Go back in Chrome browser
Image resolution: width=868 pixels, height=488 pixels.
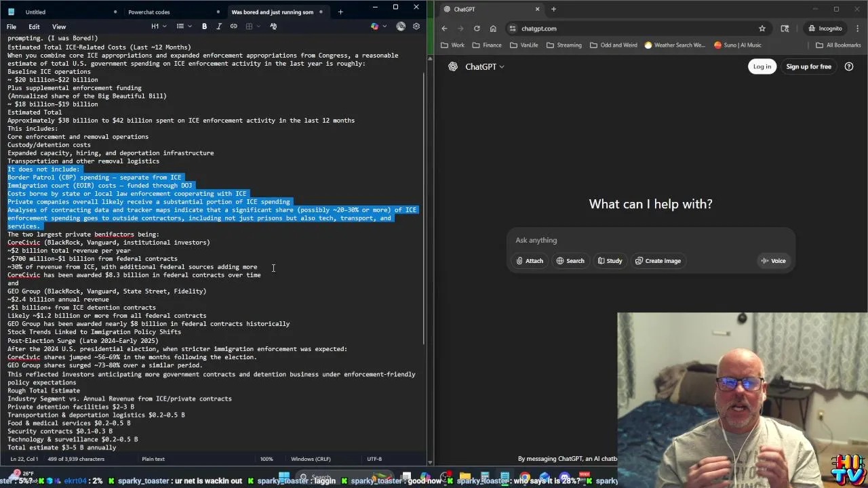(444, 28)
